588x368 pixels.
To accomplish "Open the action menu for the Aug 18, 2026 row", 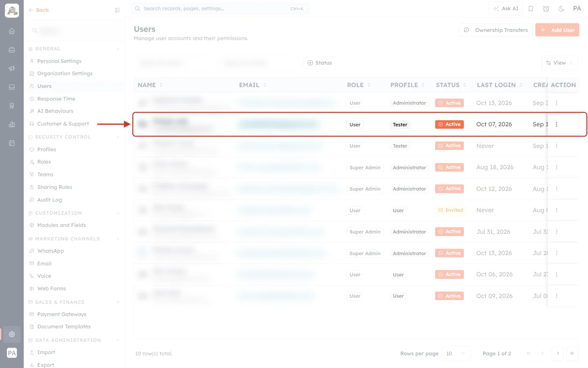I will 557,167.
